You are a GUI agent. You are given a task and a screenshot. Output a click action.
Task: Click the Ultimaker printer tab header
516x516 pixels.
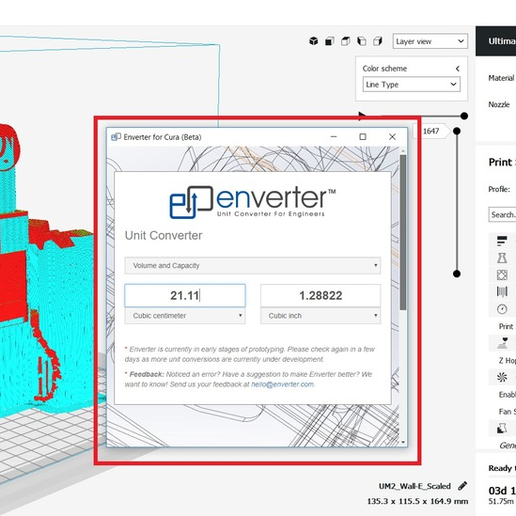(496, 41)
